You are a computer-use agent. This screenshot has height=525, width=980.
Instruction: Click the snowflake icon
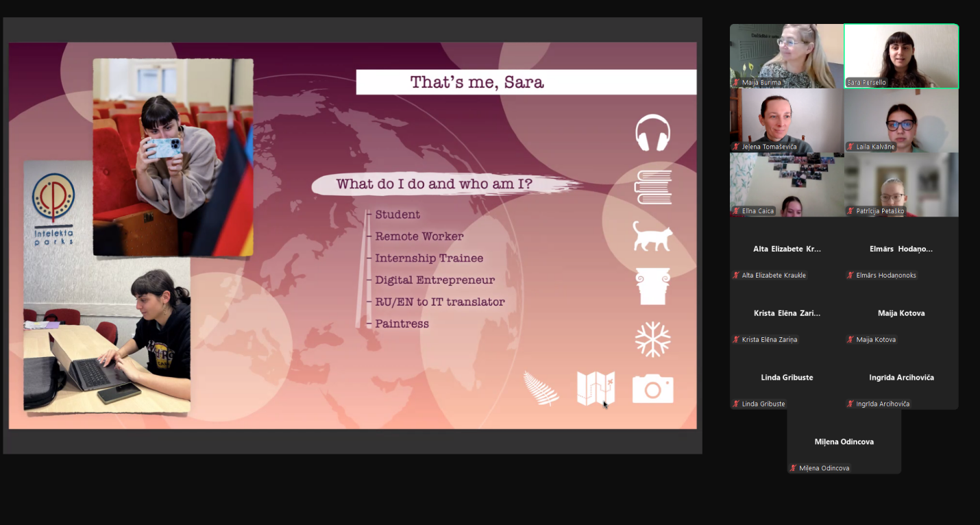point(652,339)
